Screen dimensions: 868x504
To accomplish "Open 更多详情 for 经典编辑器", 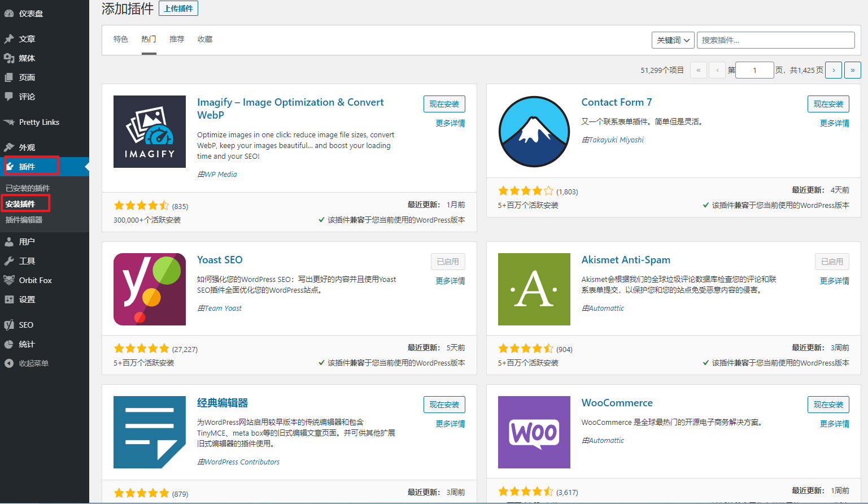I will 450,424.
